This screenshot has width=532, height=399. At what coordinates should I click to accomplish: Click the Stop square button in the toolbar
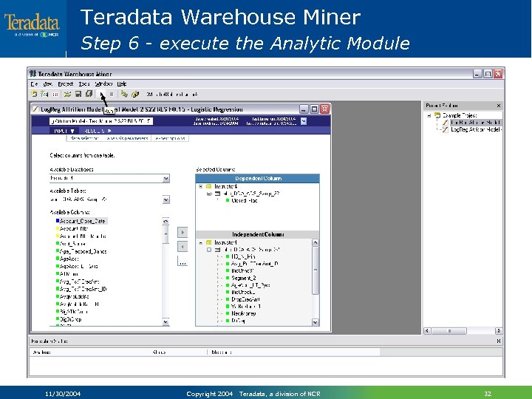[x=112, y=95]
